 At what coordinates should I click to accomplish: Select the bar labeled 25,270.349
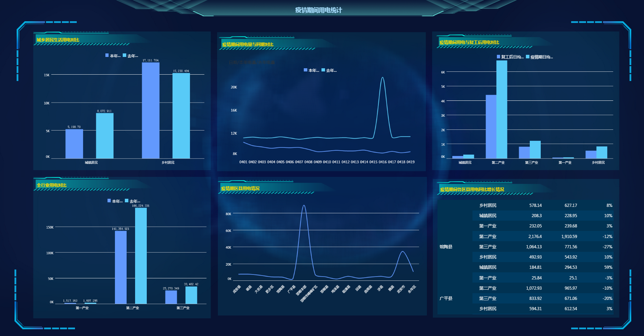pos(171,297)
